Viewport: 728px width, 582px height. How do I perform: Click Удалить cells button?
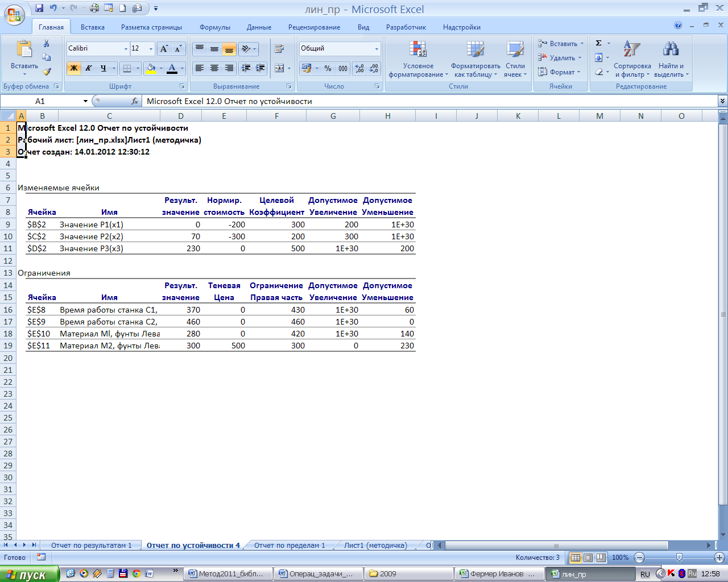coord(560,58)
